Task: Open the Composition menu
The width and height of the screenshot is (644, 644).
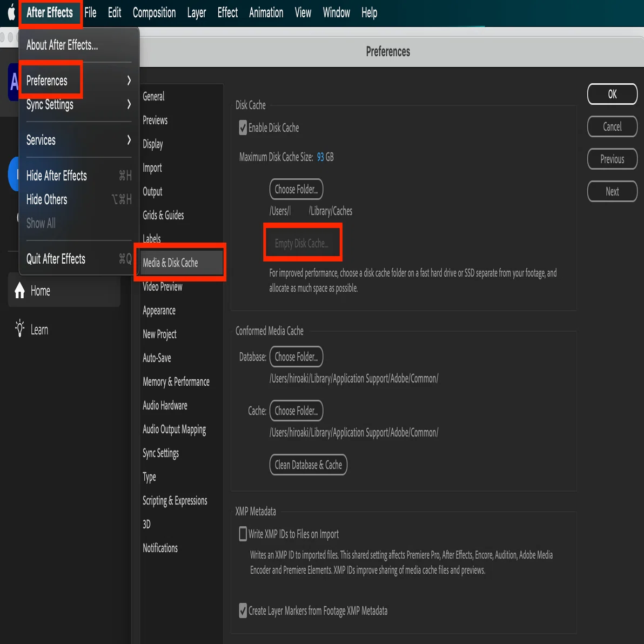Action: (x=155, y=13)
